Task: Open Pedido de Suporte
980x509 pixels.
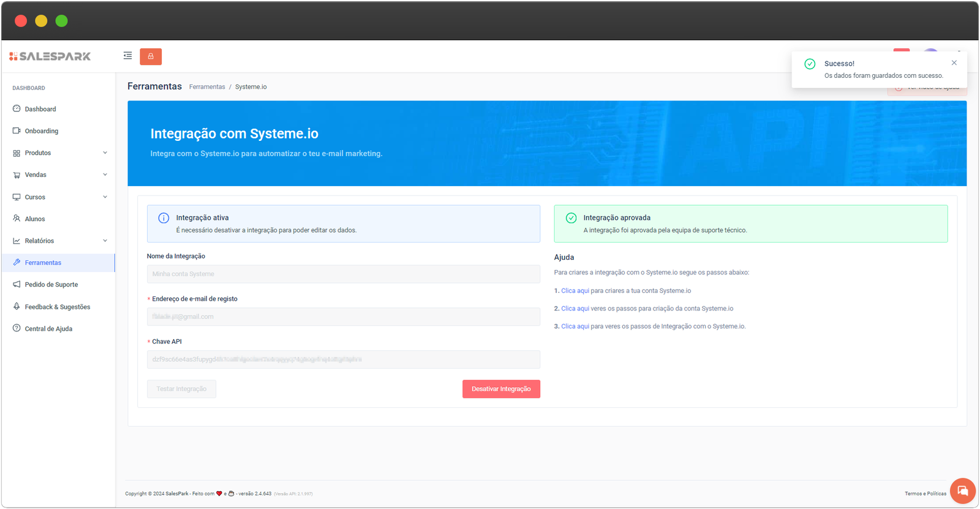Action: pos(51,285)
